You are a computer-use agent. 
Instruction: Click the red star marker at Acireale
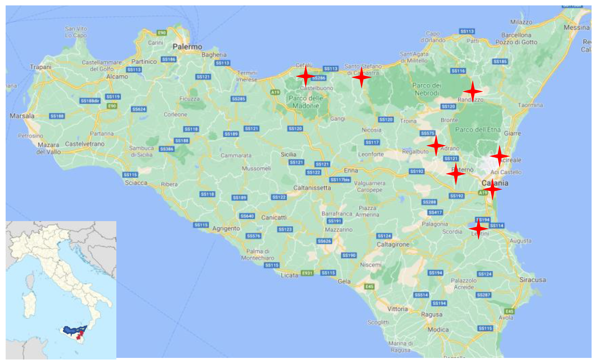499,156
